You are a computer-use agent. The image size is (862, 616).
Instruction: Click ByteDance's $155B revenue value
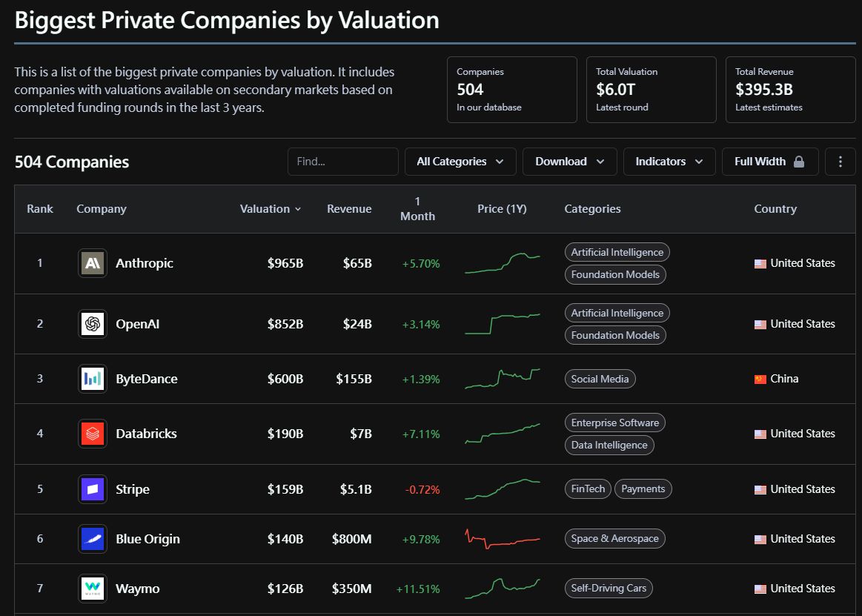pyautogui.click(x=354, y=379)
